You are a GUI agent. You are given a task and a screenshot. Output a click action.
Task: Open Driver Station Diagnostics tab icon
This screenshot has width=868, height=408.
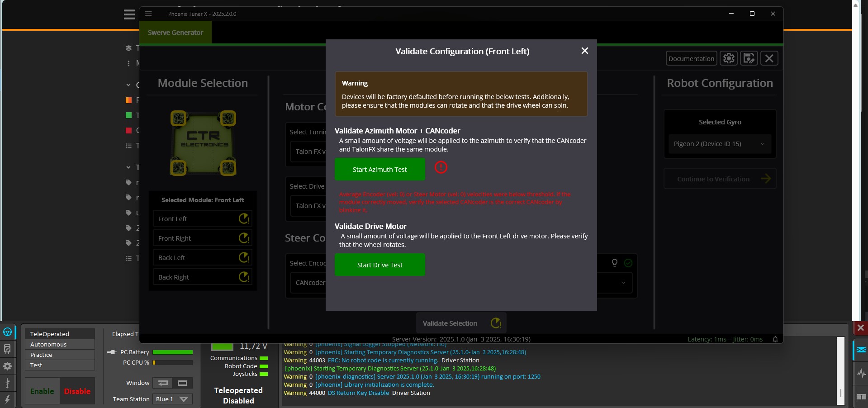[x=8, y=349]
